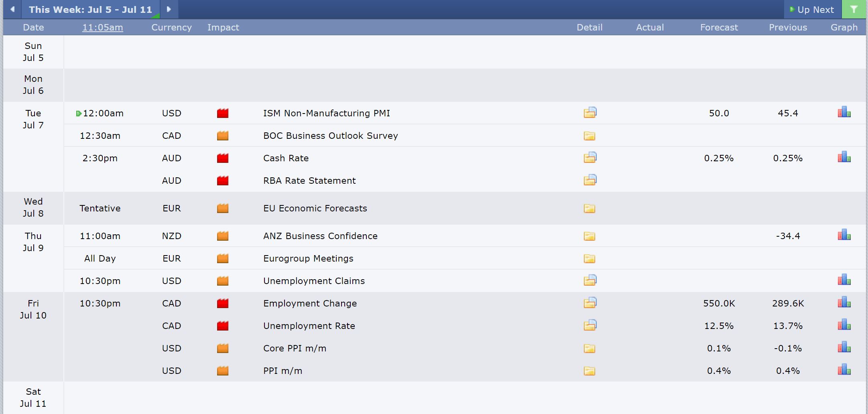Go to the previous week

12,9
